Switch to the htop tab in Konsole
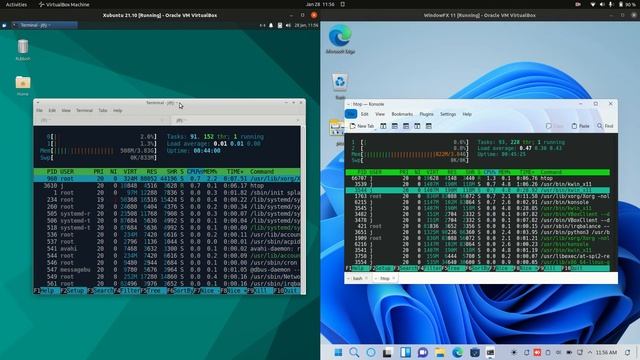Screen dimensions: 640x360 click(385, 278)
